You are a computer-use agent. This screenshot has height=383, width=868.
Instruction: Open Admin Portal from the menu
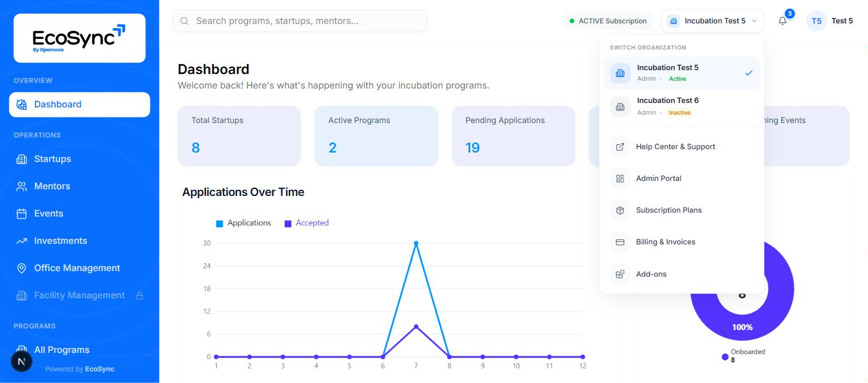coord(682,179)
